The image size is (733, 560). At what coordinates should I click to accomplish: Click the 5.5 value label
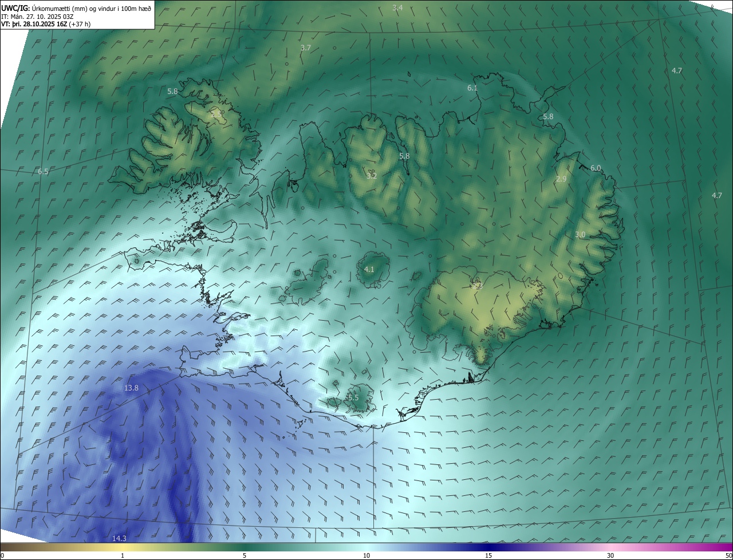tap(353, 398)
